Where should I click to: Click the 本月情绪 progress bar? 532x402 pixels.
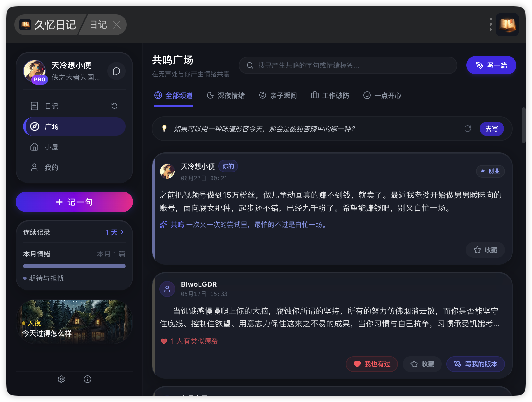tap(74, 266)
